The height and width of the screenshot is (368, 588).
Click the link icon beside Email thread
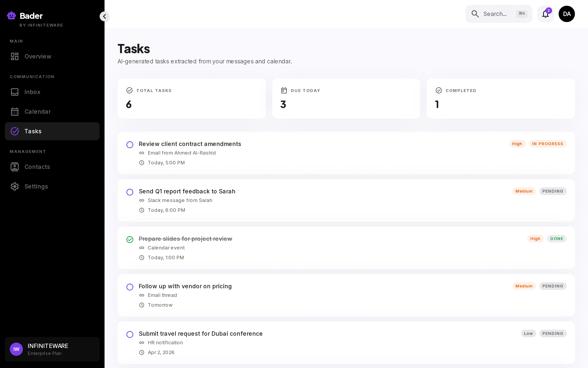coord(142,295)
